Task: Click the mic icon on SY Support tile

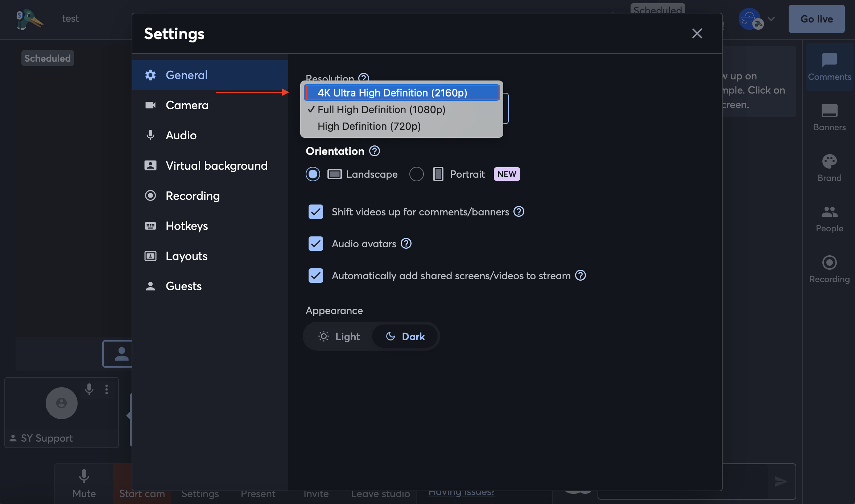Action: coord(89,389)
